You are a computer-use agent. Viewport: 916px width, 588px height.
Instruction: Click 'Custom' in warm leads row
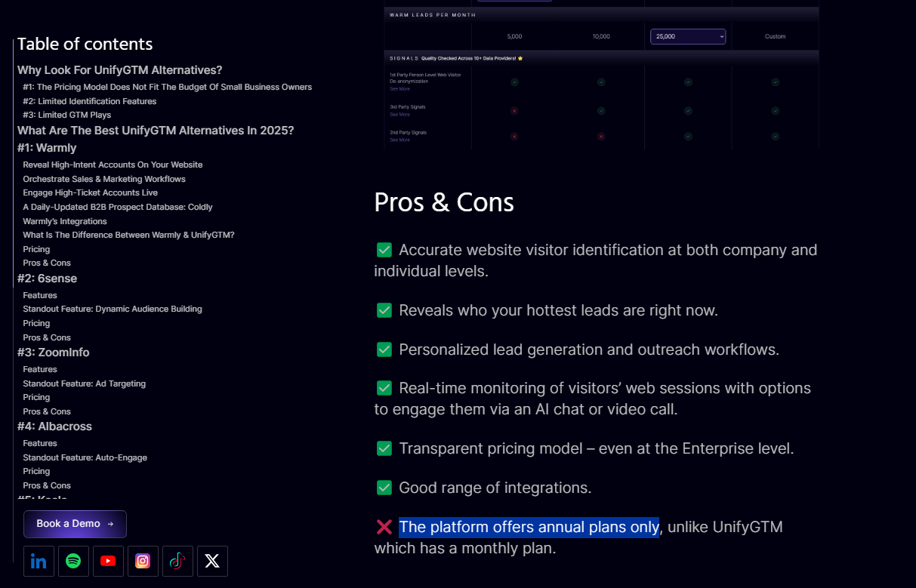776,36
